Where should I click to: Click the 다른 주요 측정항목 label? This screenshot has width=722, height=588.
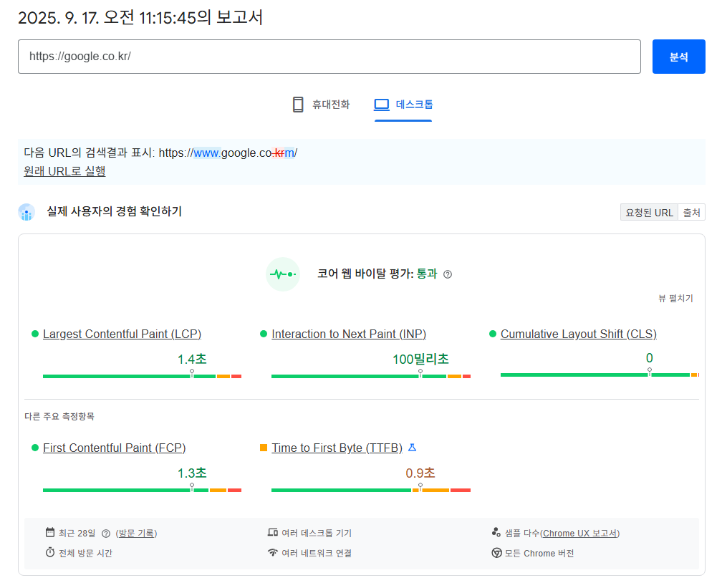point(59,416)
